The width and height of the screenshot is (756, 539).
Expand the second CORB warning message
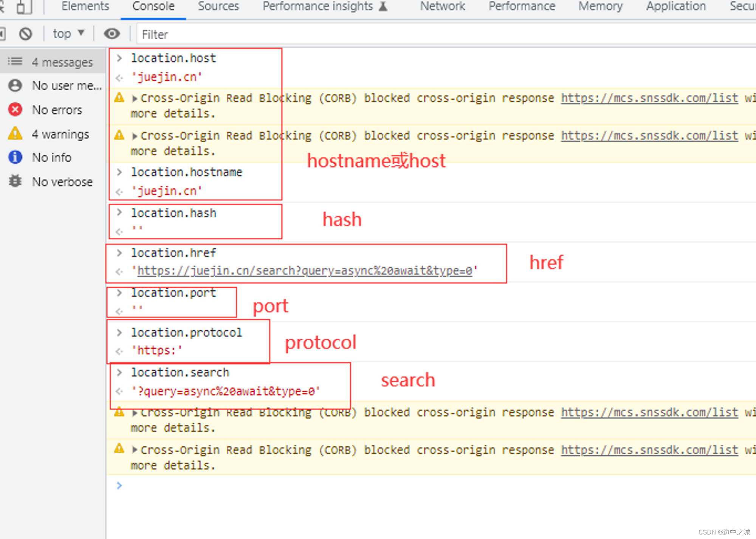coord(135,136)
